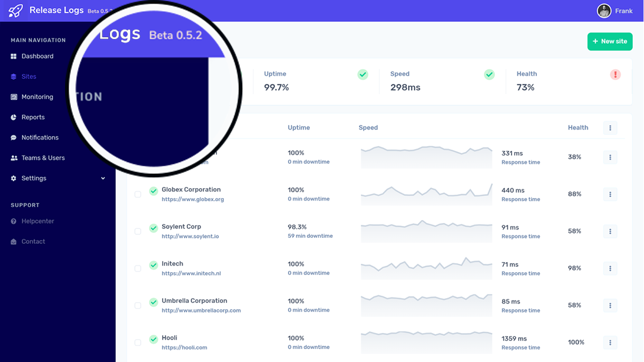Expand the Settings chevron arrow
This screenshot has height=362, width=644.
click(103, 178)
